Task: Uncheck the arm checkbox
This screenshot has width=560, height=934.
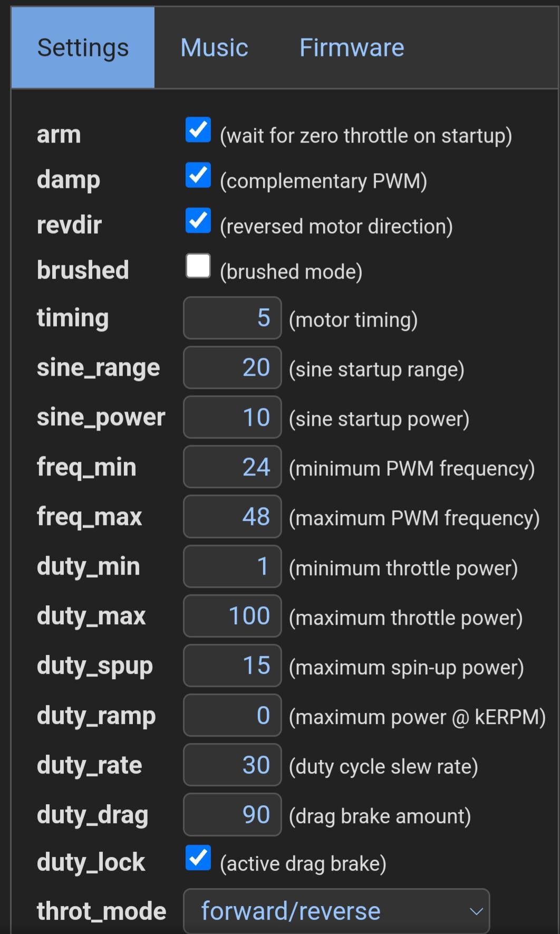Action: tap(198, 130)
